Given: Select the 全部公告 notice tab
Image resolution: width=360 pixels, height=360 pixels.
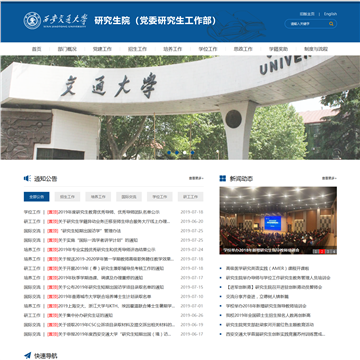Looking at the screenshot, I should pyautogui.click(x=36, y=197).
